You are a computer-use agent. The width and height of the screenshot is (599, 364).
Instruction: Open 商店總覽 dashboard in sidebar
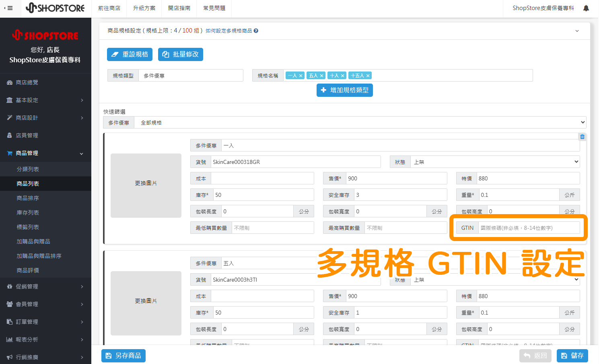pos(45,82)
